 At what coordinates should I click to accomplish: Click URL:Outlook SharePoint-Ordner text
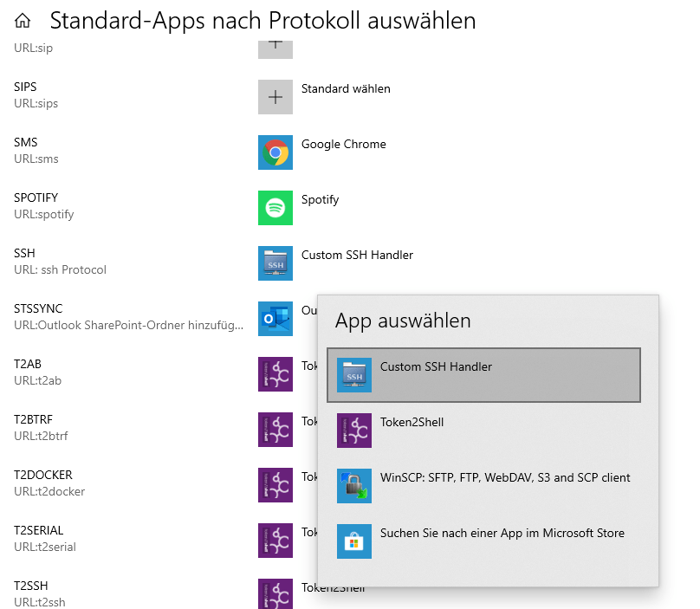pyautogui.click(x=128, y=326)
